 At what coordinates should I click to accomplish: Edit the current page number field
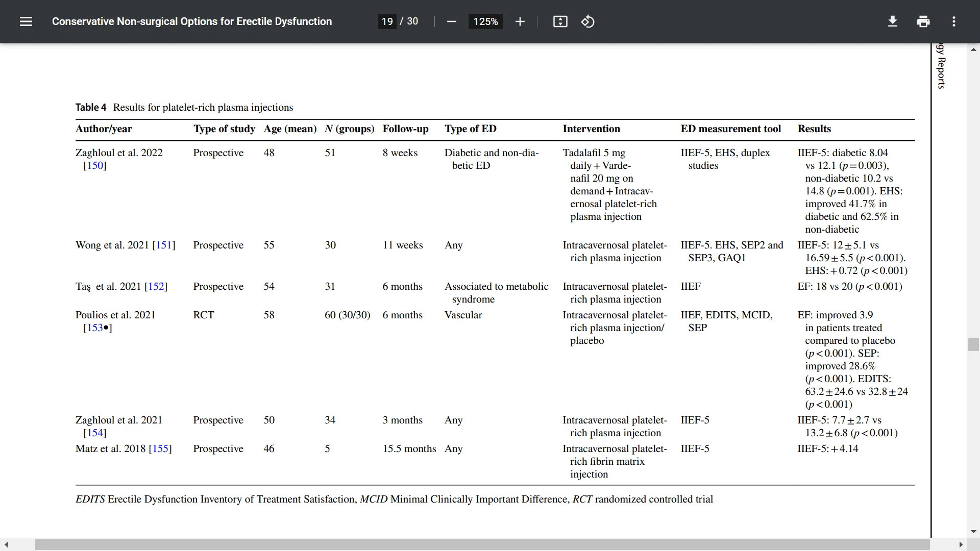pyautogui.click(x=387, y=21)
